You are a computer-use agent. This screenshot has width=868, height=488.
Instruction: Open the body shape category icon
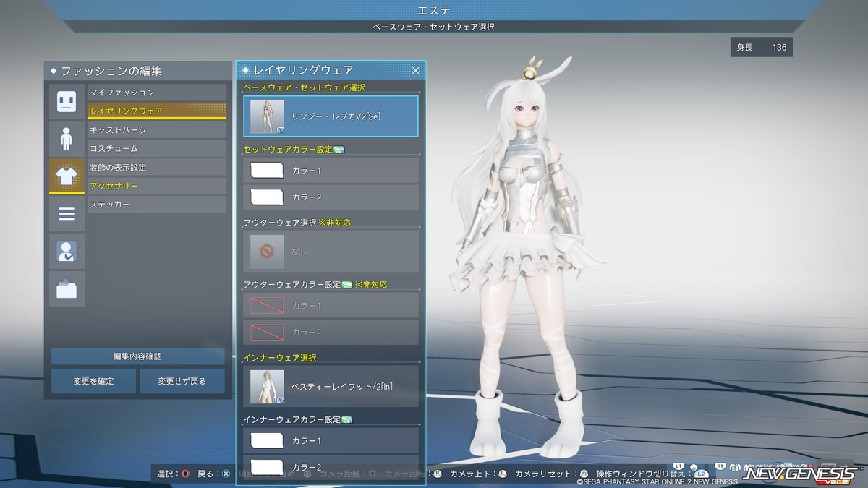coord(67,138)
